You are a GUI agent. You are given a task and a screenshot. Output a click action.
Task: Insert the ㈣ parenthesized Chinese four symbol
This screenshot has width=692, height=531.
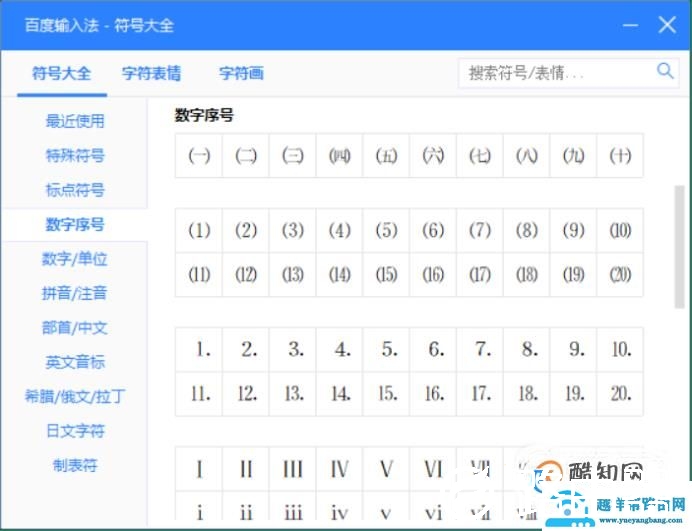(x=339, y=156)
